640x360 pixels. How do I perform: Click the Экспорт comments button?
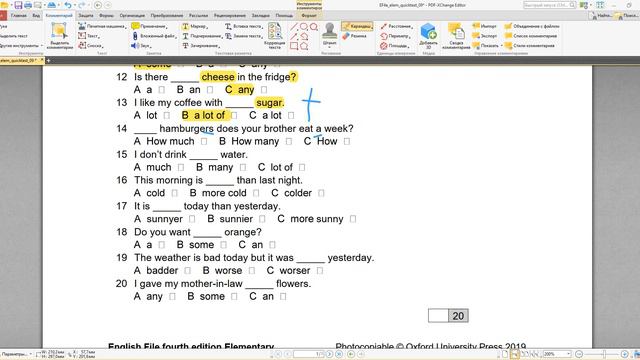(485, 36)
